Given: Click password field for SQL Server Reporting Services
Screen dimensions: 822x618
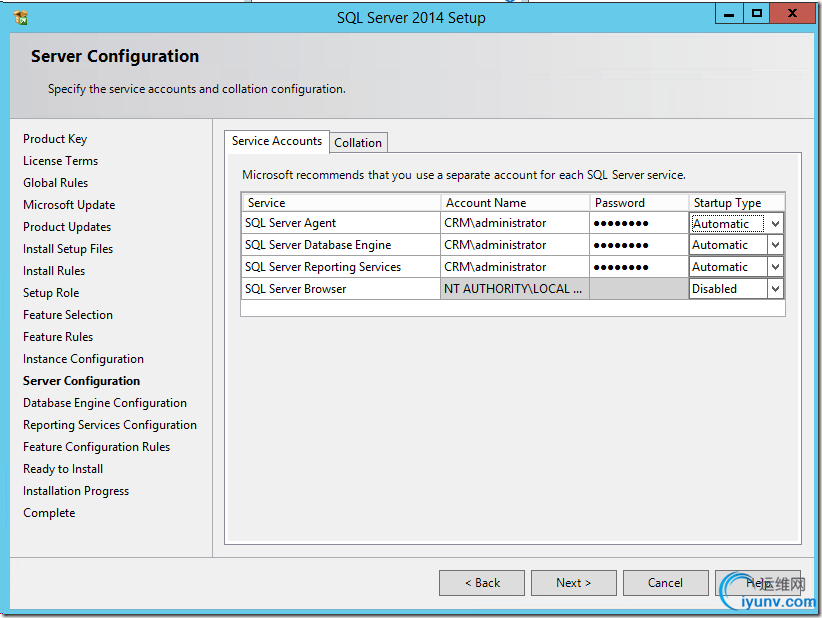Looking at the screenshot, I should click(x=639, y=267).
